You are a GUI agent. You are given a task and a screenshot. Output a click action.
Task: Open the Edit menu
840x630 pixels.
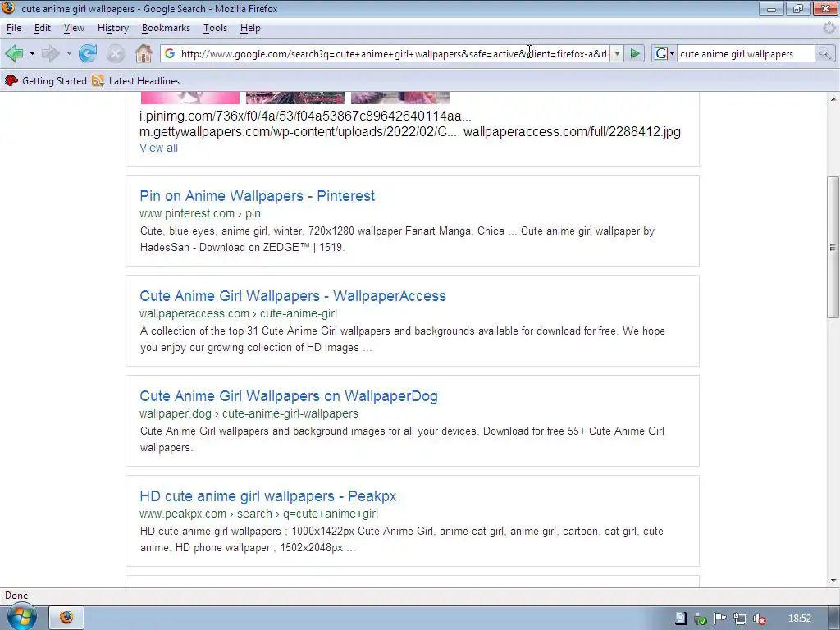click(x=43, y=28)
